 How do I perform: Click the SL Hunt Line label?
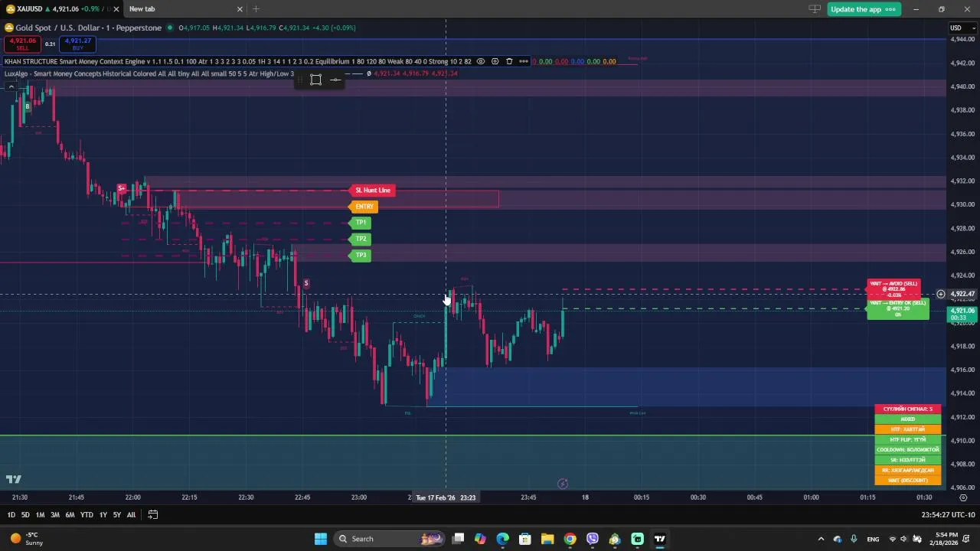[x=373, y=190]
